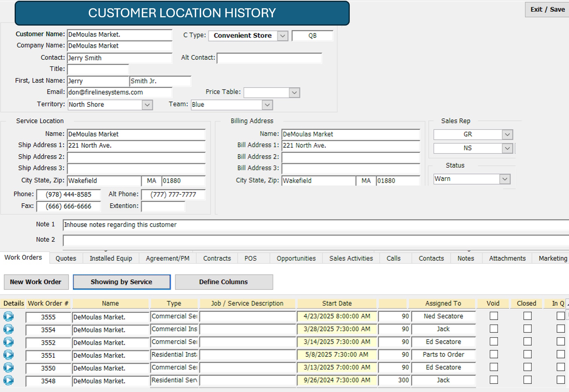Open the Sales Activities tab
The height and width of the screenshot is (392, 569).
351,258
